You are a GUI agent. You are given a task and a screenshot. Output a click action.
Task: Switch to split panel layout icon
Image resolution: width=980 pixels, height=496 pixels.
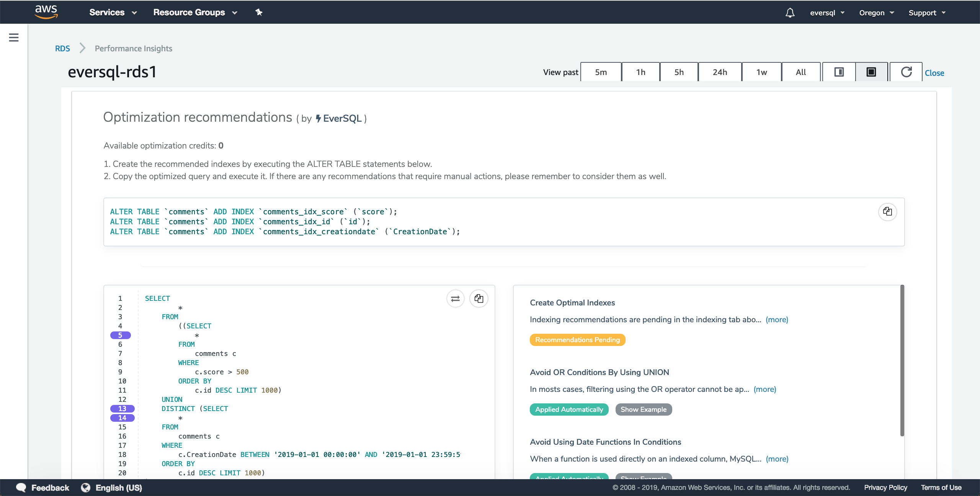(839, 72)
